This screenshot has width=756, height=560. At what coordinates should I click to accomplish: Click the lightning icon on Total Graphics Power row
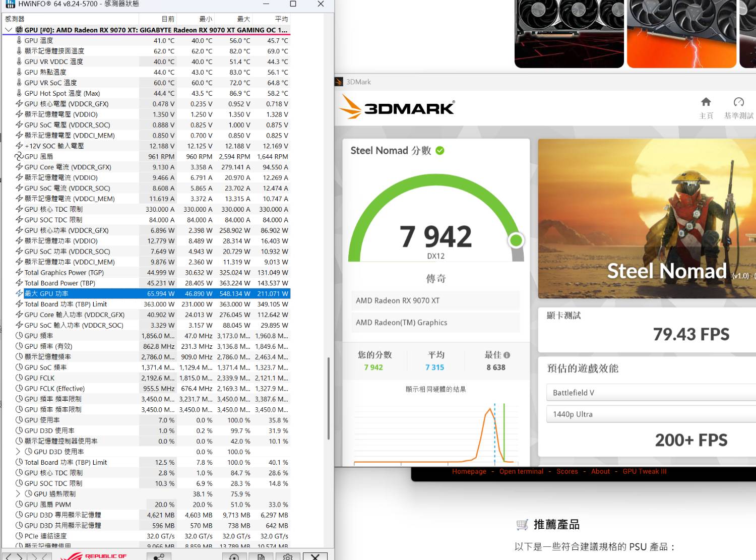[19, 272]
